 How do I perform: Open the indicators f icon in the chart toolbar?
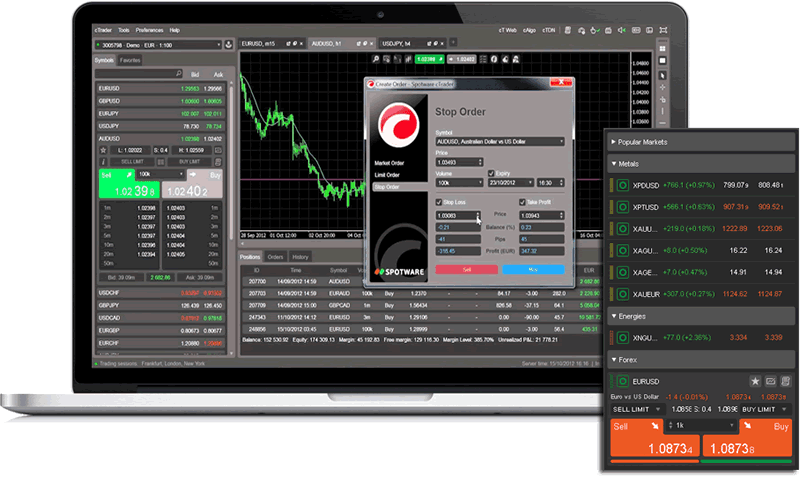tap(494, 60)
